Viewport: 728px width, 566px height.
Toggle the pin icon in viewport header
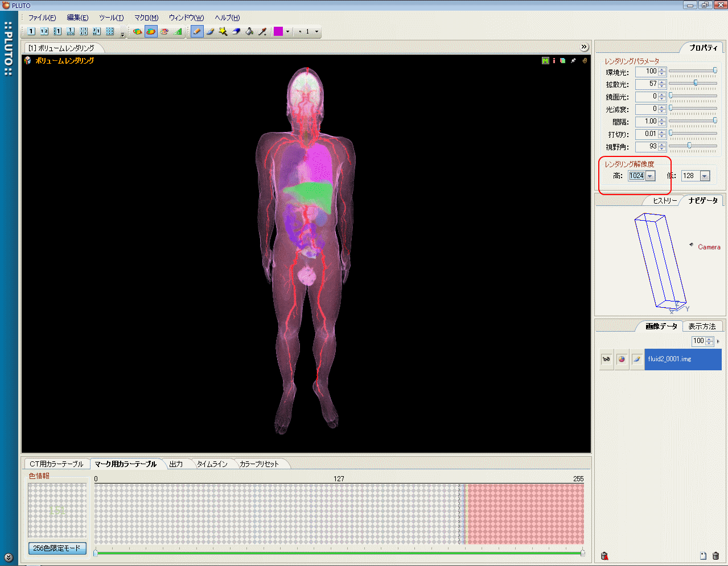pos(573,61)
